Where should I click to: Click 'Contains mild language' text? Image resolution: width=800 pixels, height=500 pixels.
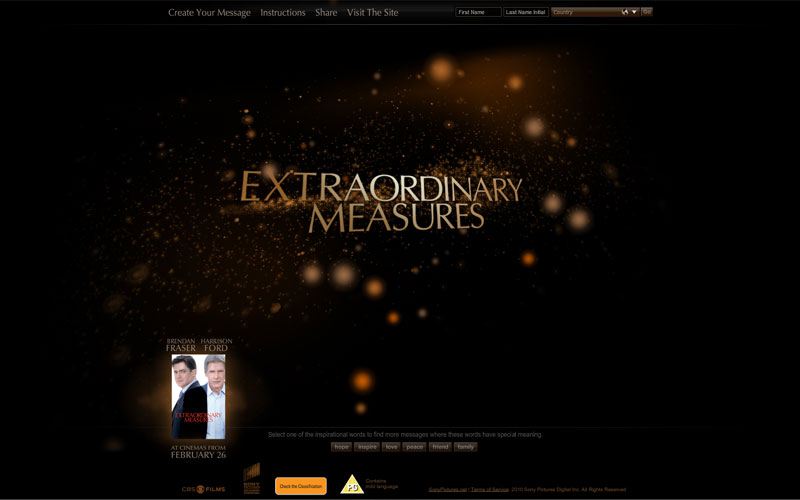[x=382, y=484]
